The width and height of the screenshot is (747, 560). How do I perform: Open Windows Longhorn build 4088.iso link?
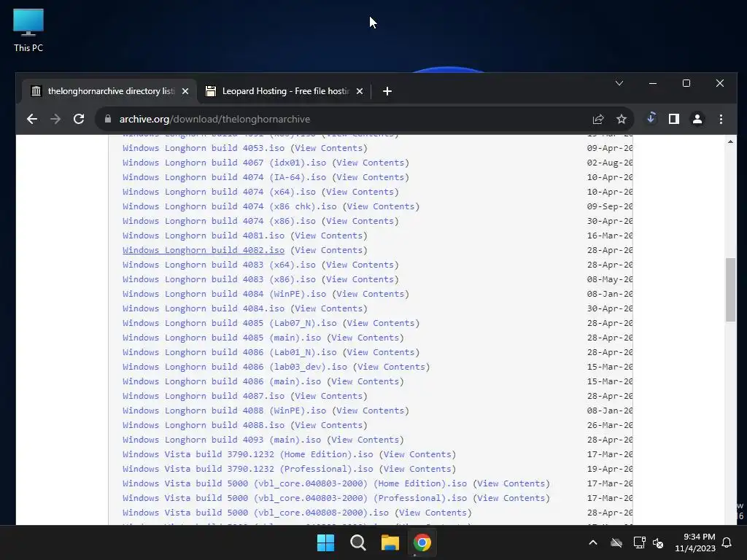(x=204, y=425)
